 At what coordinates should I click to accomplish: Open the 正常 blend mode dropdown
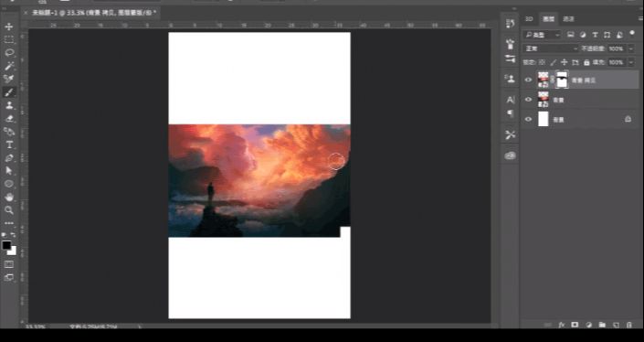pos(550,48)
